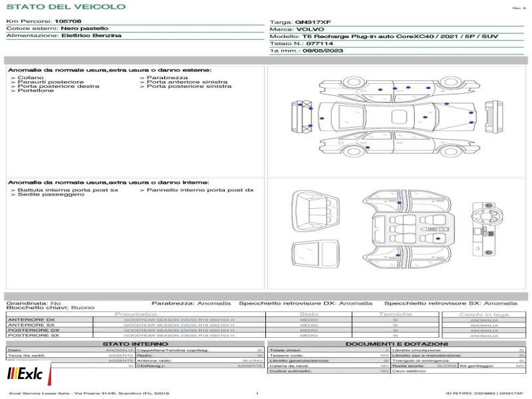Click the 'Termiche' column header
This screenshot has height=399, width=532.
click(x=395, y=315)
